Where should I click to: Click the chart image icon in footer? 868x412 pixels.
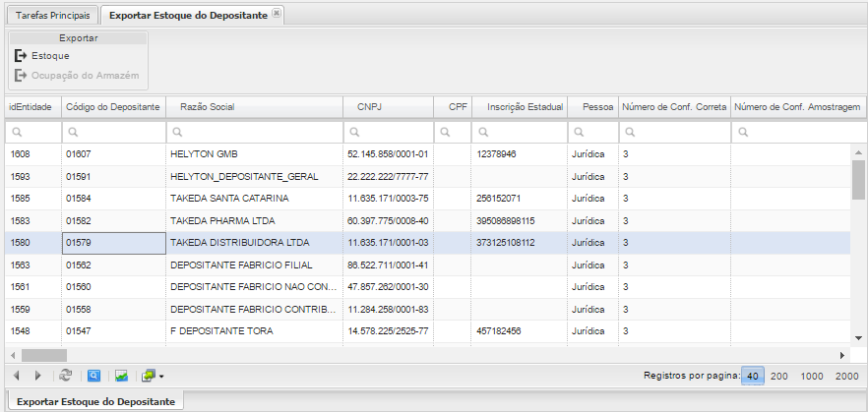(x=121, y=376)
